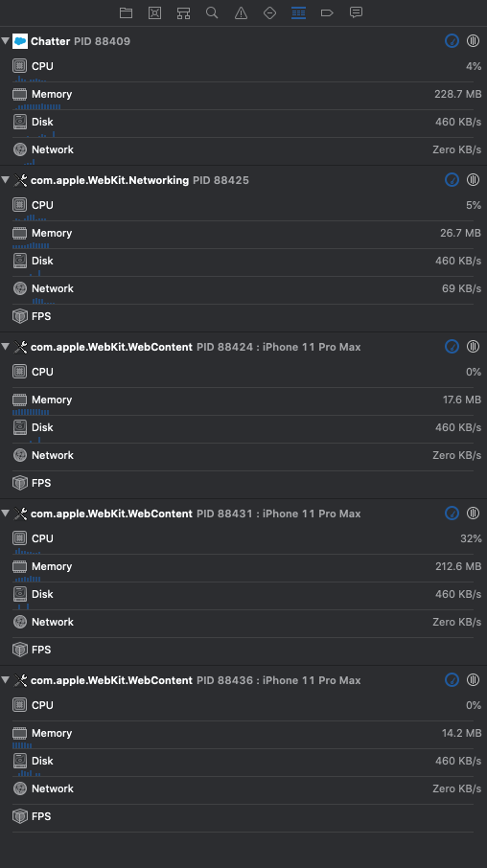
Task: Open the Find navigator magnifier icon
Action: pos(212,12)
